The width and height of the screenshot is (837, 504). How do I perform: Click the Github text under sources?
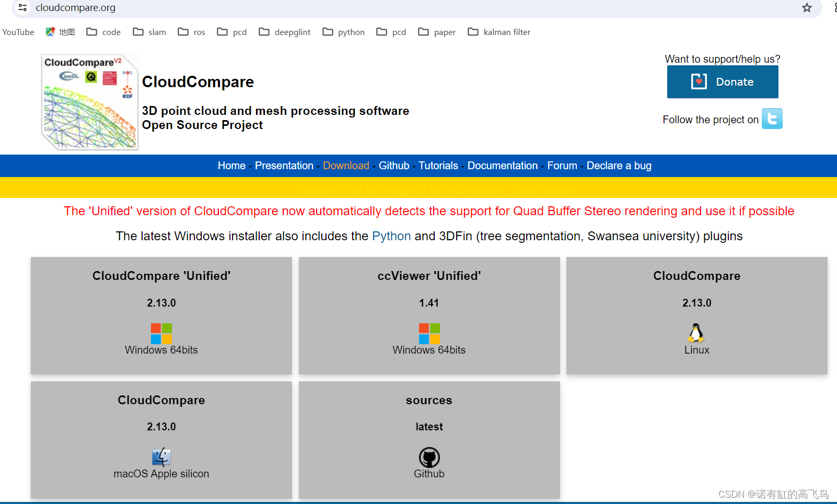(x=429, y=474)
